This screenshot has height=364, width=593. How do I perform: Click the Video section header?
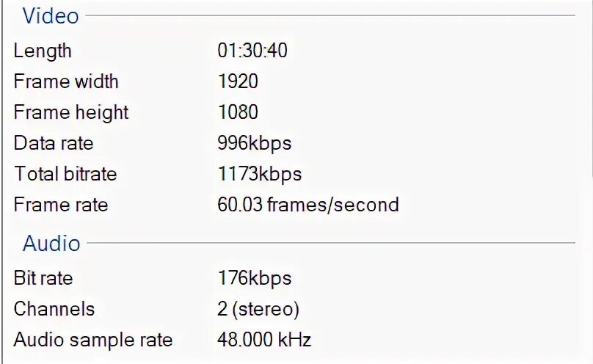(50, 15)
